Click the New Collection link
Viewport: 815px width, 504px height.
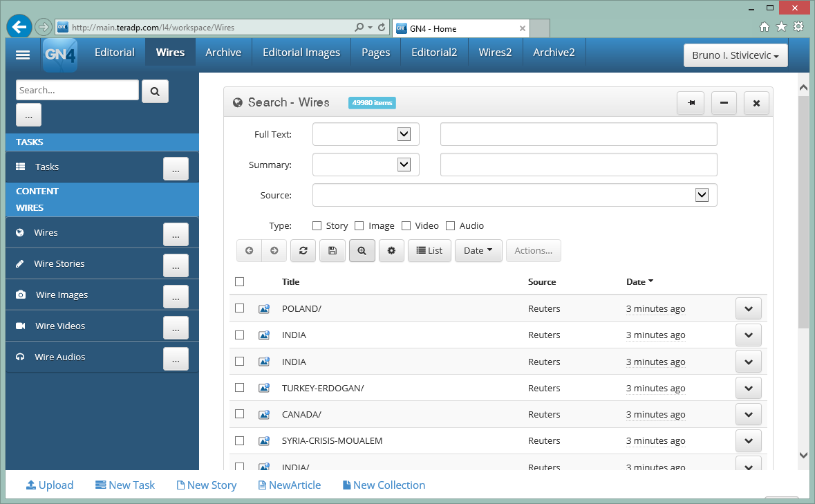point(384,485)
